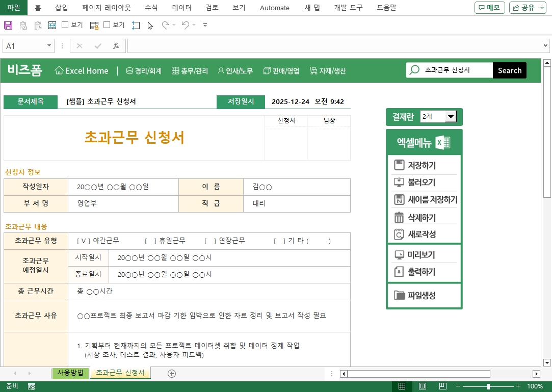Click the zoom slider handle in status bar
This screenshot has width=552, height=392.
[488, 386]
